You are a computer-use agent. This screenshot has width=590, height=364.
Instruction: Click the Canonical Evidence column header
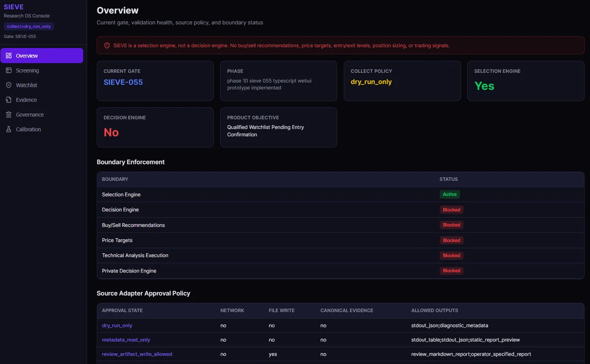coord(347,310)
